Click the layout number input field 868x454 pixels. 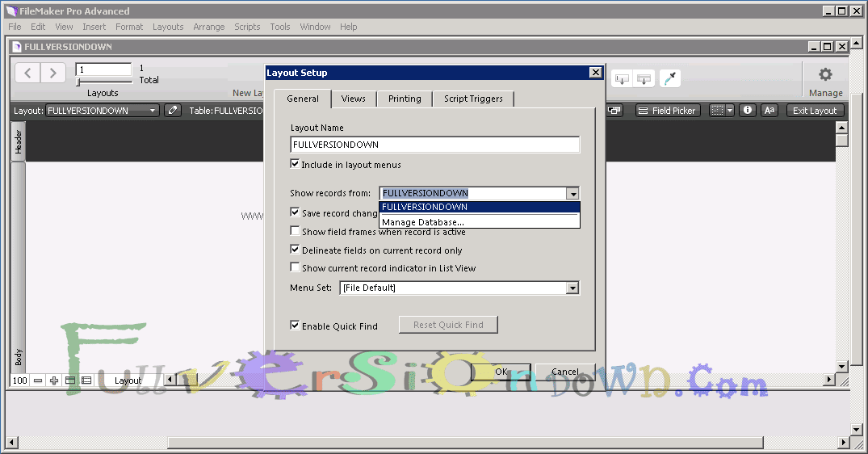click(x=104, y=69)
